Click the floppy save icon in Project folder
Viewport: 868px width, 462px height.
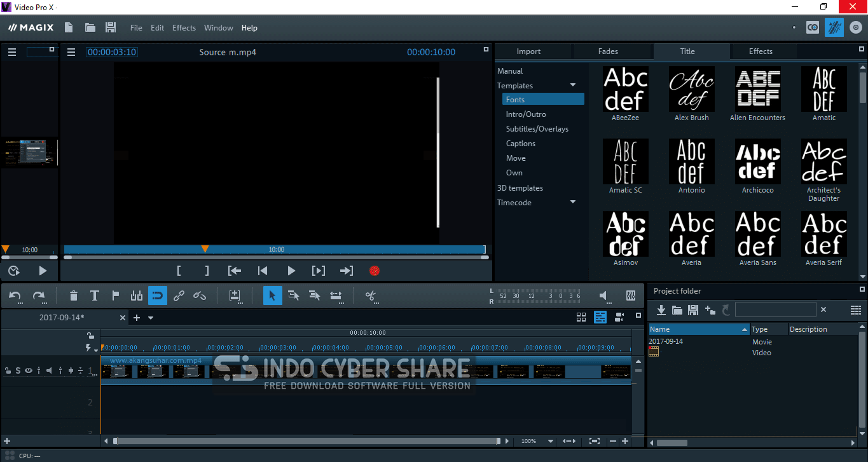coord(693,309)
